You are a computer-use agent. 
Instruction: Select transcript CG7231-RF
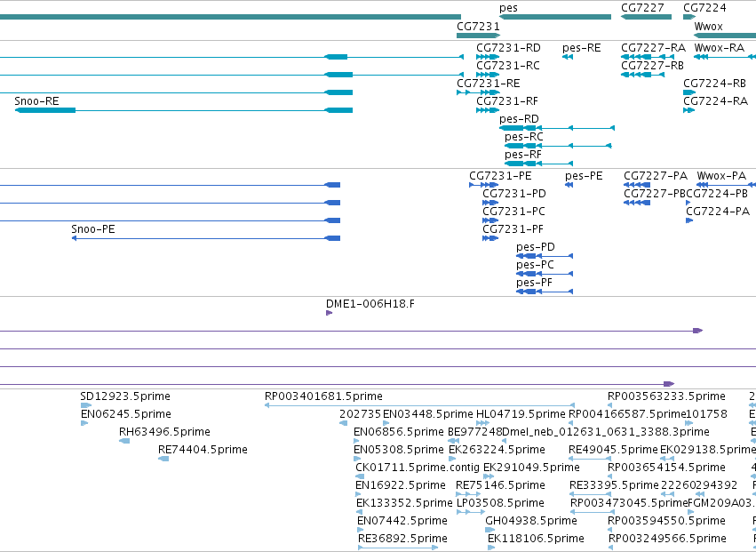[488, 110]
